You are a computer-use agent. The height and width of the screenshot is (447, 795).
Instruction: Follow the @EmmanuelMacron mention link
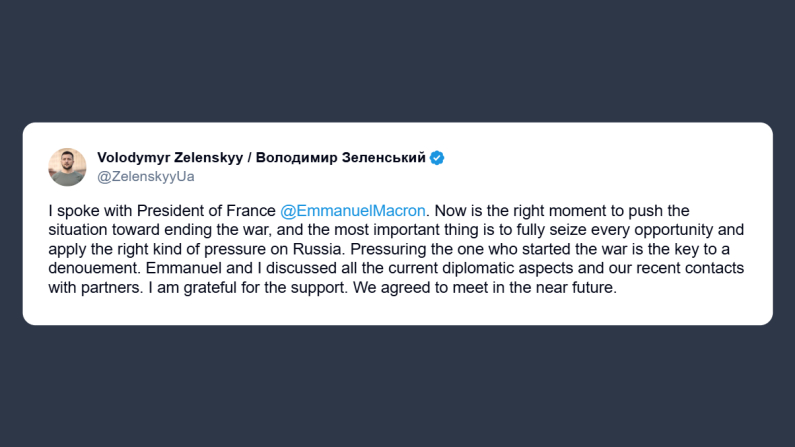(353, 210)
